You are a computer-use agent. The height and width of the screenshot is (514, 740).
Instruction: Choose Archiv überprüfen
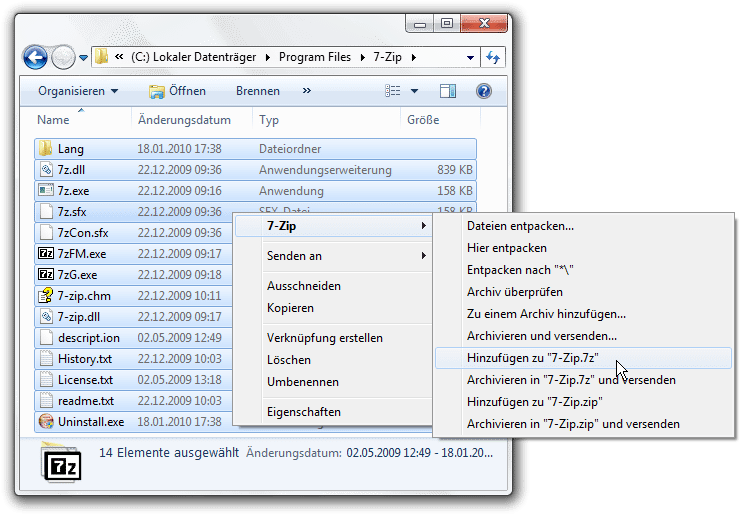coord(583,292)
